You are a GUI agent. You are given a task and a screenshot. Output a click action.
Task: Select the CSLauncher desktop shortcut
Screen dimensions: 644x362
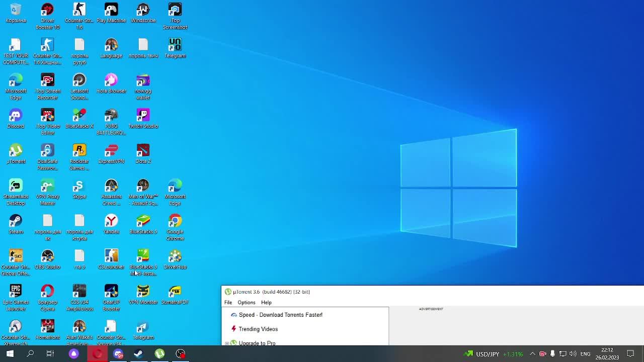[x=111, y=260]
